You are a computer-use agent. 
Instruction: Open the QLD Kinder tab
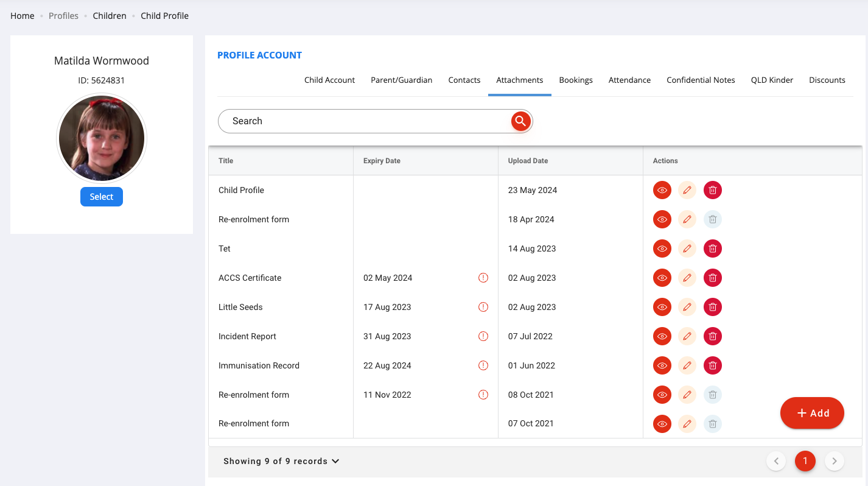pos(772,80)
